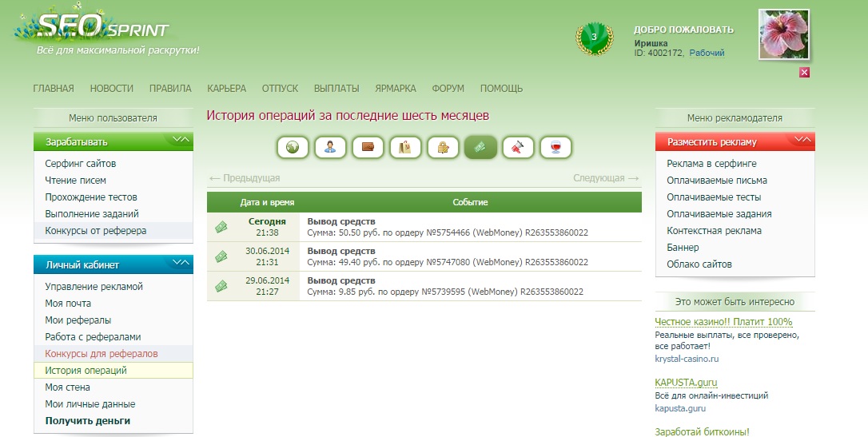The image size is (868, 437).
Task: Open the 'ПОМОЩЬ' menu item
Action: (501, 89)
